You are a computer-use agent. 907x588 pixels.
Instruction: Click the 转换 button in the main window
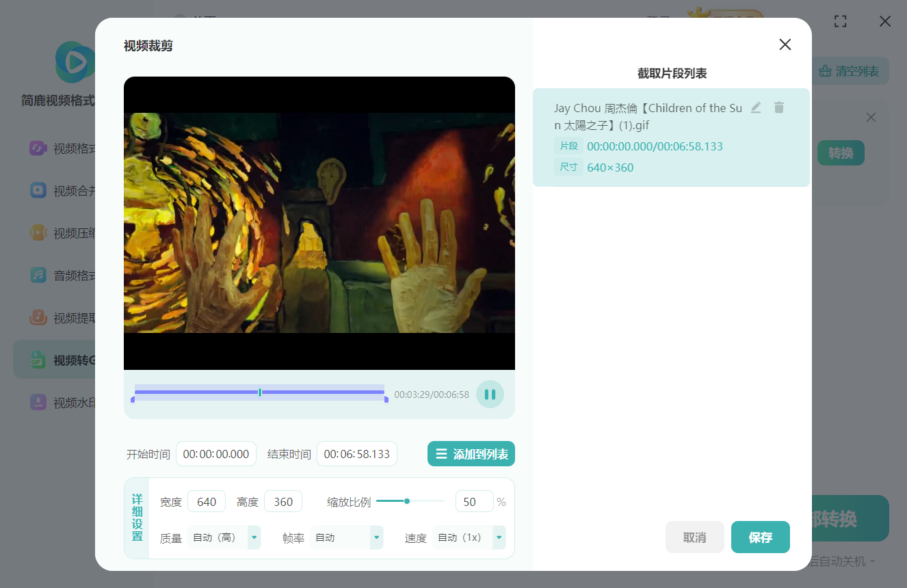[841, 153]
